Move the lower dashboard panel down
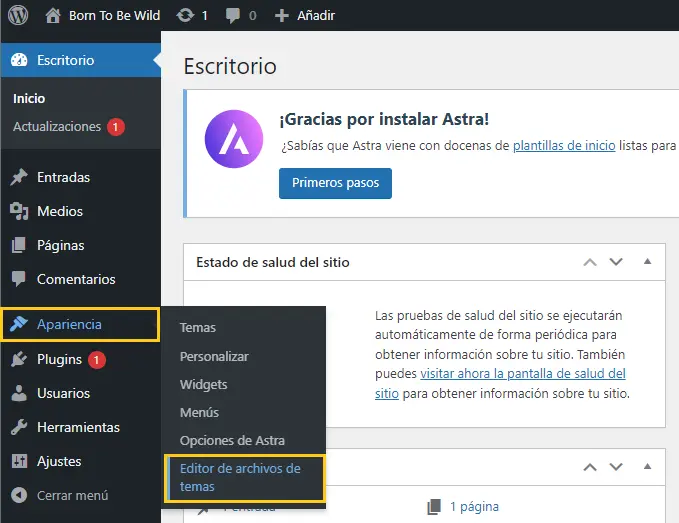 pos(616,467)
